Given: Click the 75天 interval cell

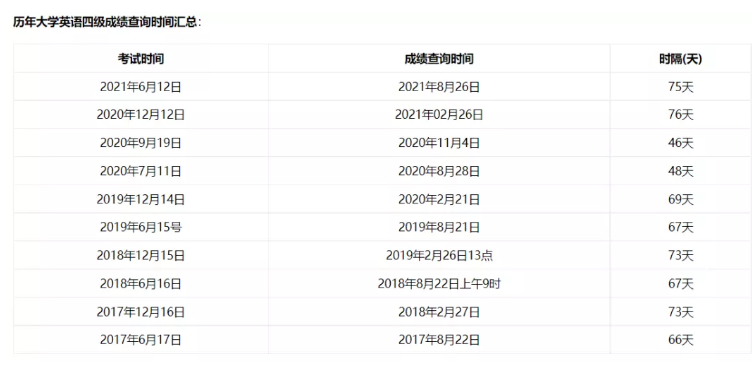Looking at the screenshot, I should tap(681, 87).
